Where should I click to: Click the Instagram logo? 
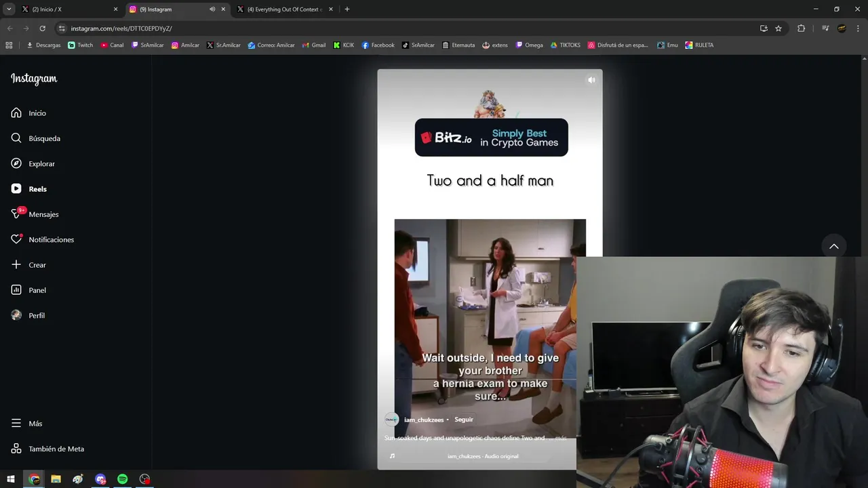click(34, 79)
